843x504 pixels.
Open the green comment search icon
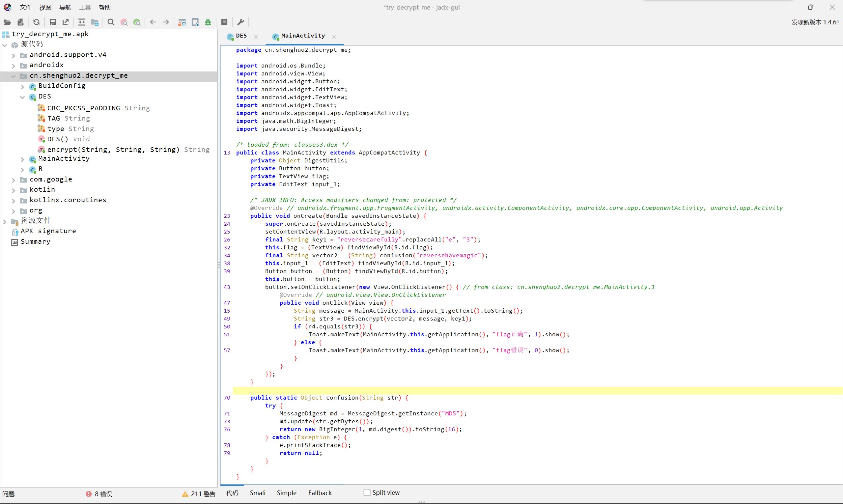tap(137, 22)
